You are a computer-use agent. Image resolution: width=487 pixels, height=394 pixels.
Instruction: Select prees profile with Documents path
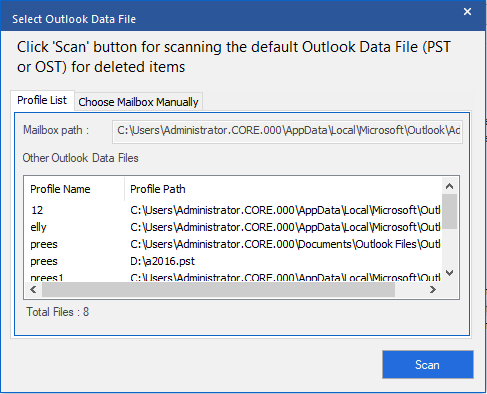tap(233, 244)
